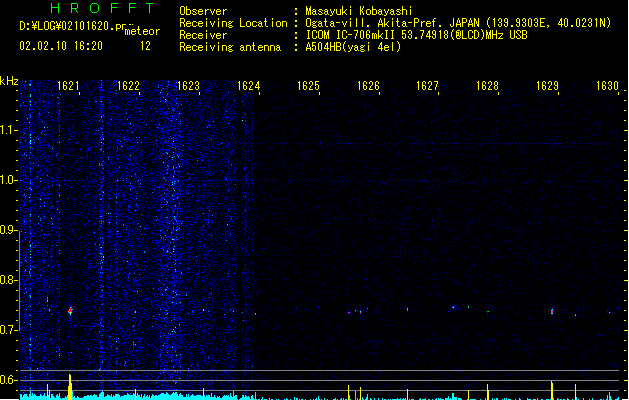Viewport: 629px width, 400px height.
Task: Click the HROFFT title text
Action: (x=102, y=8)
